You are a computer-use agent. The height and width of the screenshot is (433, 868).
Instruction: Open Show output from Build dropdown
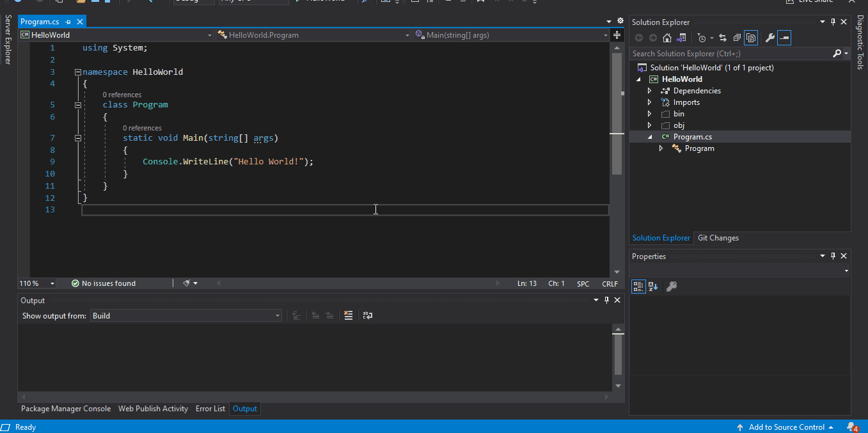[185, 315]
